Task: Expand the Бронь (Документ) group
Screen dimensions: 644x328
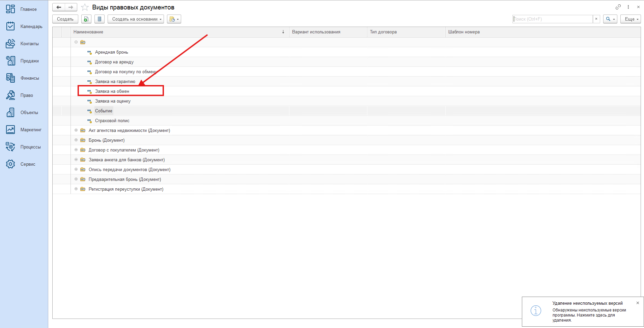Action: pos(76,140)
